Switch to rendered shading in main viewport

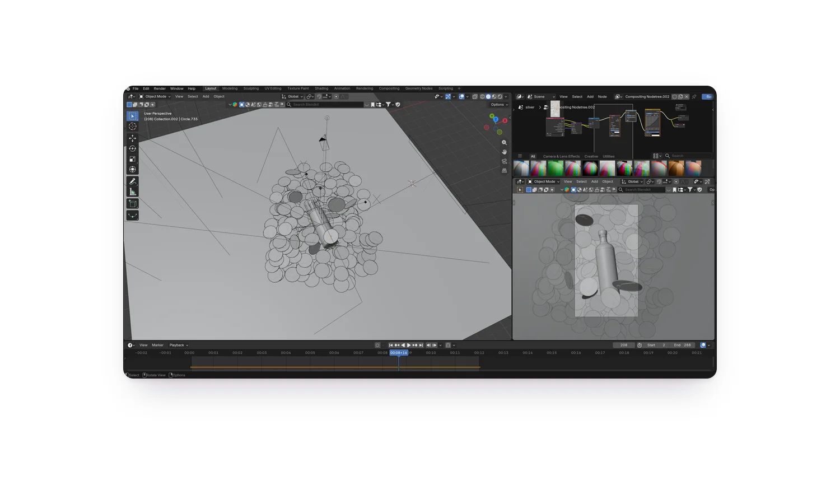point(500,96)
